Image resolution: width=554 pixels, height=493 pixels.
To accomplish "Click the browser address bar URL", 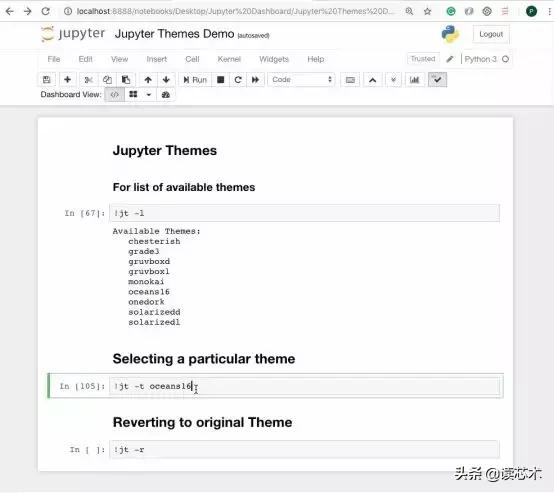I will click(235, 11).
